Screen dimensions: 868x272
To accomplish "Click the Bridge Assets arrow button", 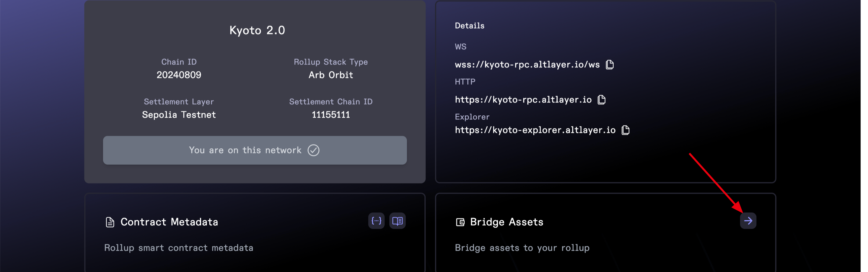I will click(748, 221).
